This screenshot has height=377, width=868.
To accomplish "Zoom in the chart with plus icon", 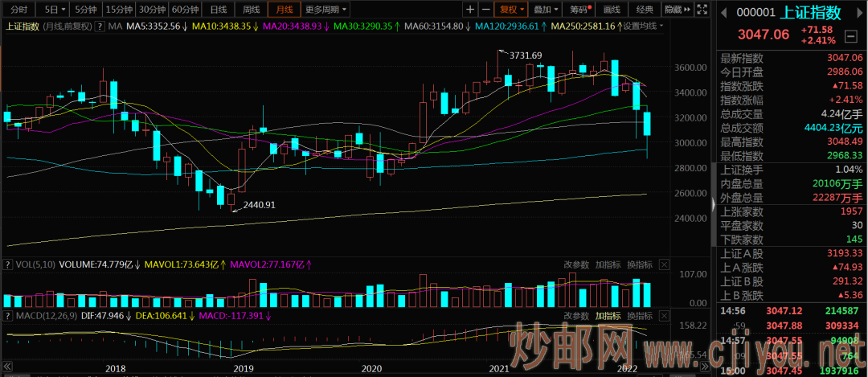I will pos(470,10).
